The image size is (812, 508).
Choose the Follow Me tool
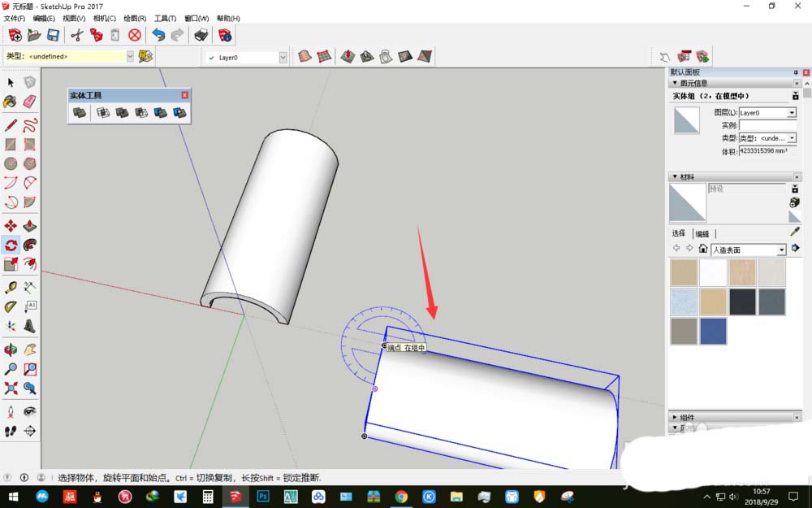29,245
